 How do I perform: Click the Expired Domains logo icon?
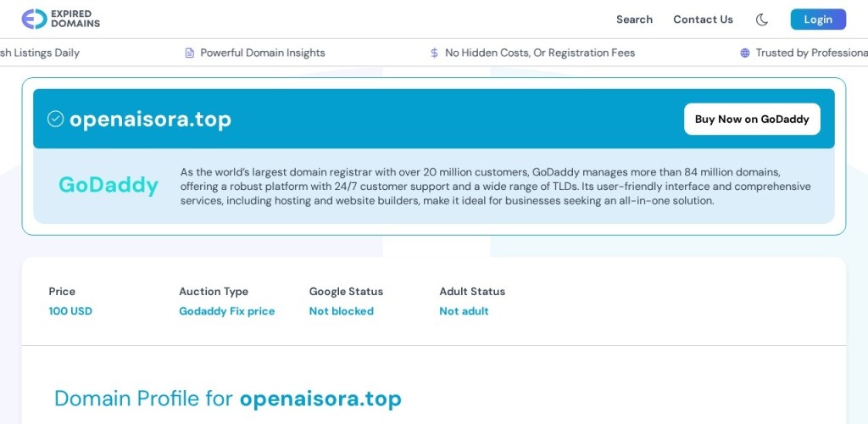(x=34, y=19)
